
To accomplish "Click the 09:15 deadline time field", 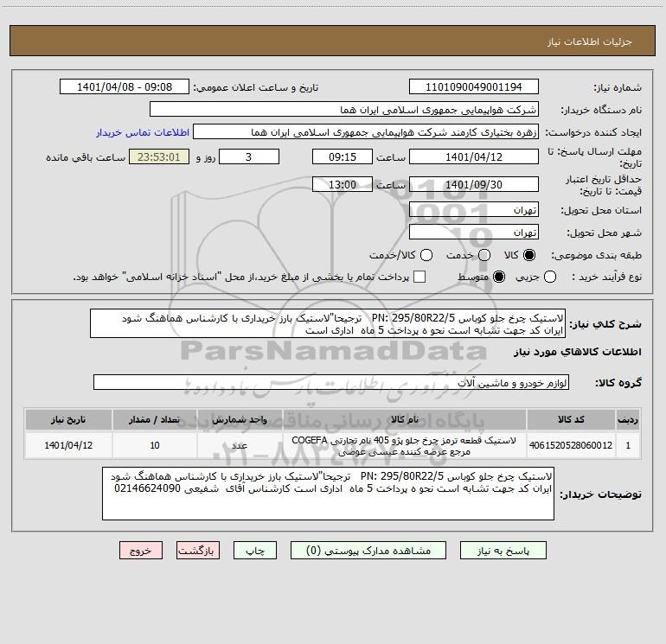I will click(x=343, y=157).
